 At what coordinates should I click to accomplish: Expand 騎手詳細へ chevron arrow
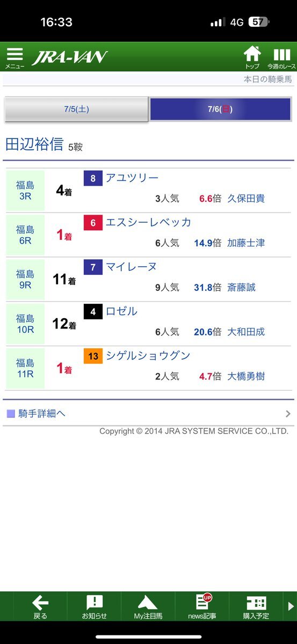click(288, 414)
